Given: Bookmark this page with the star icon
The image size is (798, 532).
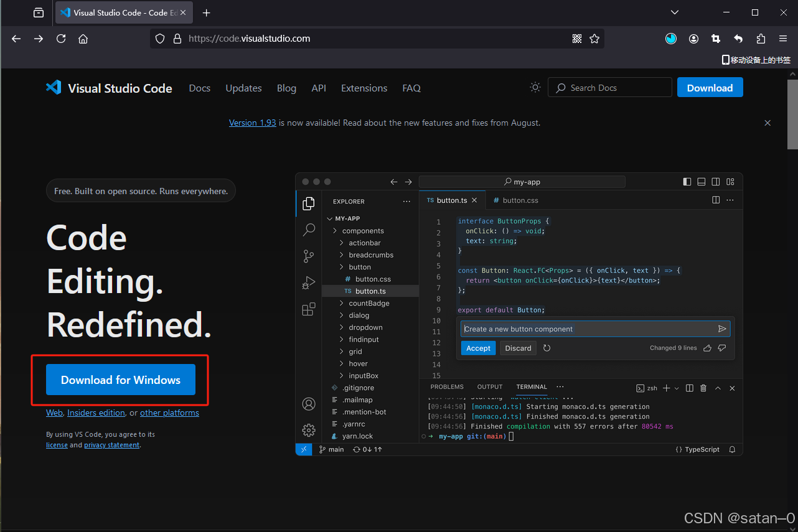Looking at the screenshot, I should coord(594,39).
